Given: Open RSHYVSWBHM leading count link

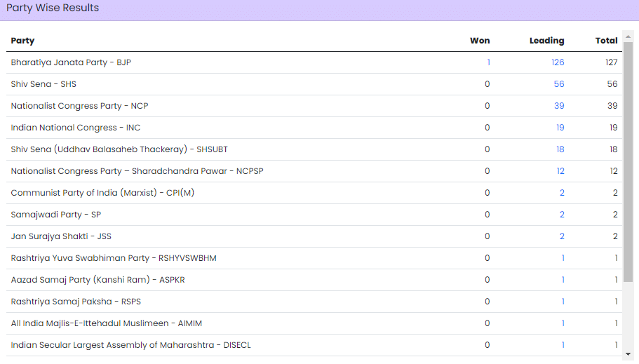Looking at the screenshot, I should 563,258.
